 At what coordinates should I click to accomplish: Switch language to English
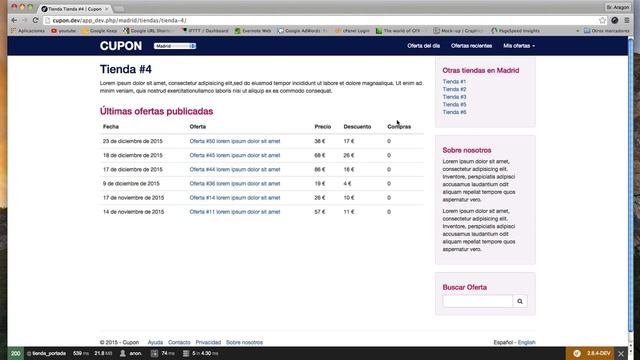click(527, 342)
